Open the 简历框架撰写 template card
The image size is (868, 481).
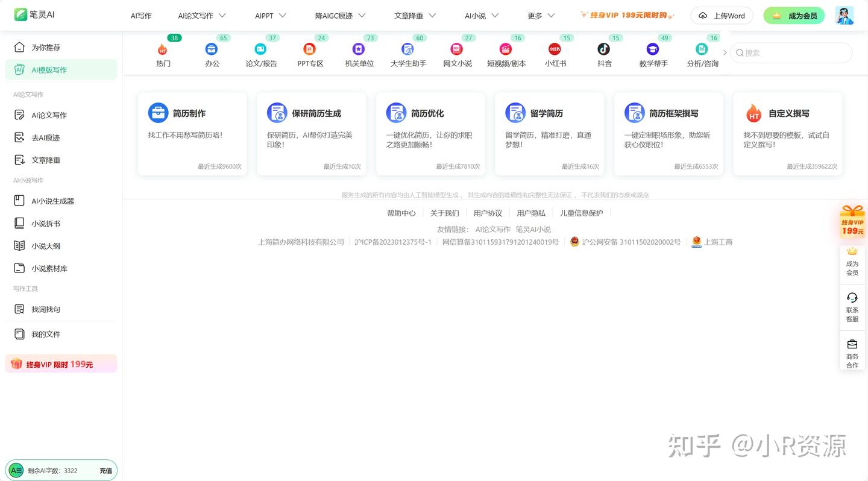click(668, 134)
